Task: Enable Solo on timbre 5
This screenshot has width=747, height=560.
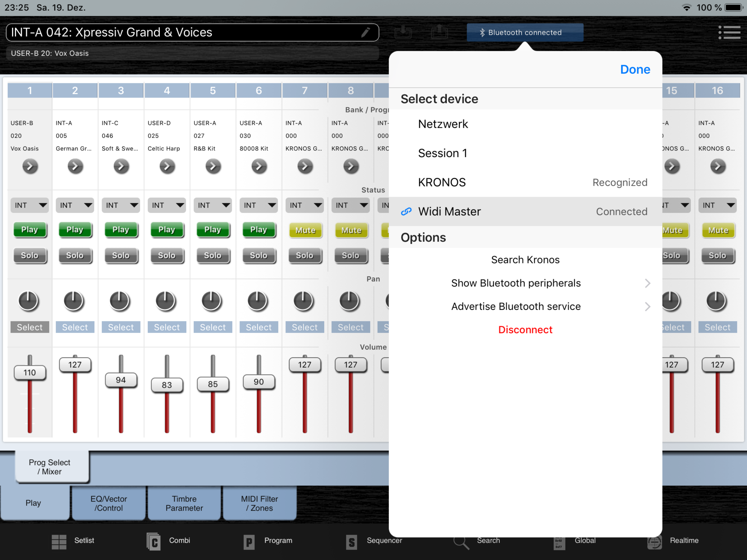Action: coord(212,256)
